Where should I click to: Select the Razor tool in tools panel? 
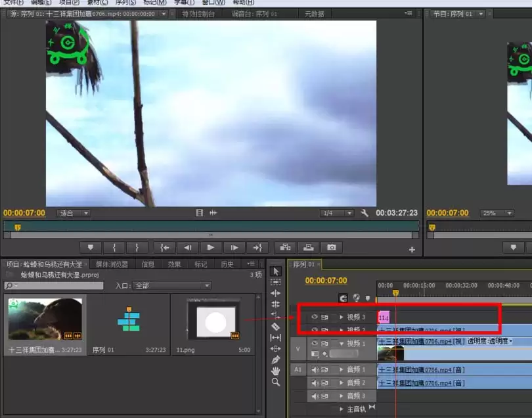point(276,326)
